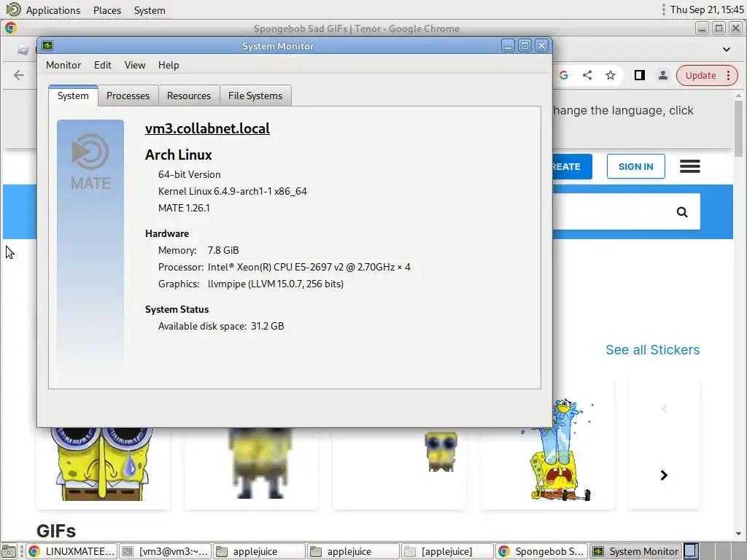Switch to LINUXMATEE Chrome window in taskbar

71,551
